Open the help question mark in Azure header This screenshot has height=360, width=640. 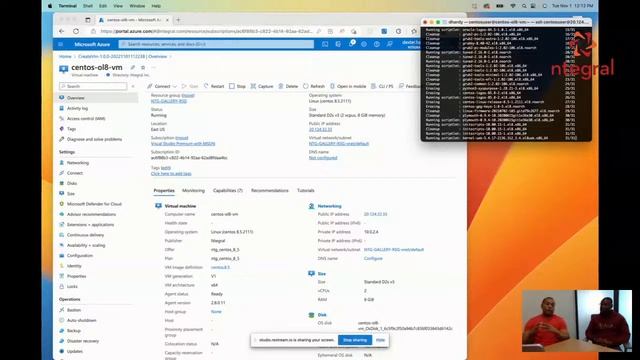point(377,44)
